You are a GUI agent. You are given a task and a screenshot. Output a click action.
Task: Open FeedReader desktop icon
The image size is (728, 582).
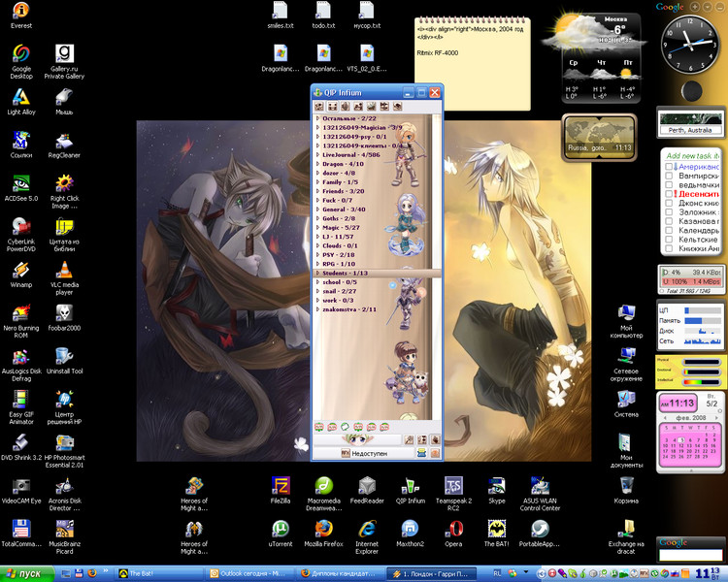367,490
